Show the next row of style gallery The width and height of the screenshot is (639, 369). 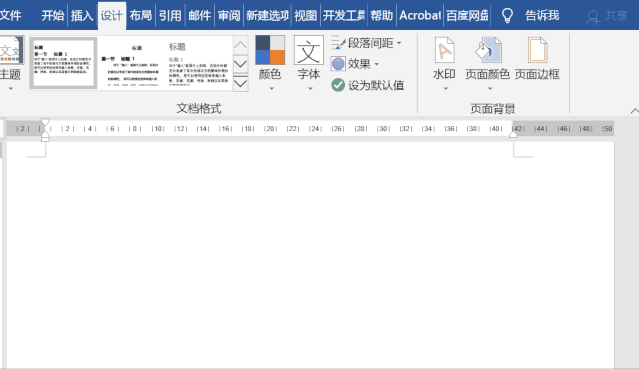click(240, 64)
